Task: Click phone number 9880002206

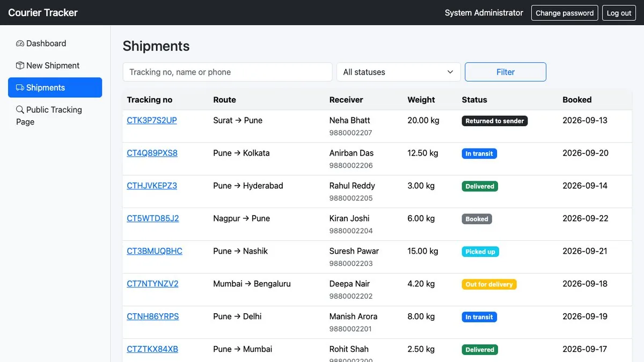Action: [x=351, y=165]
